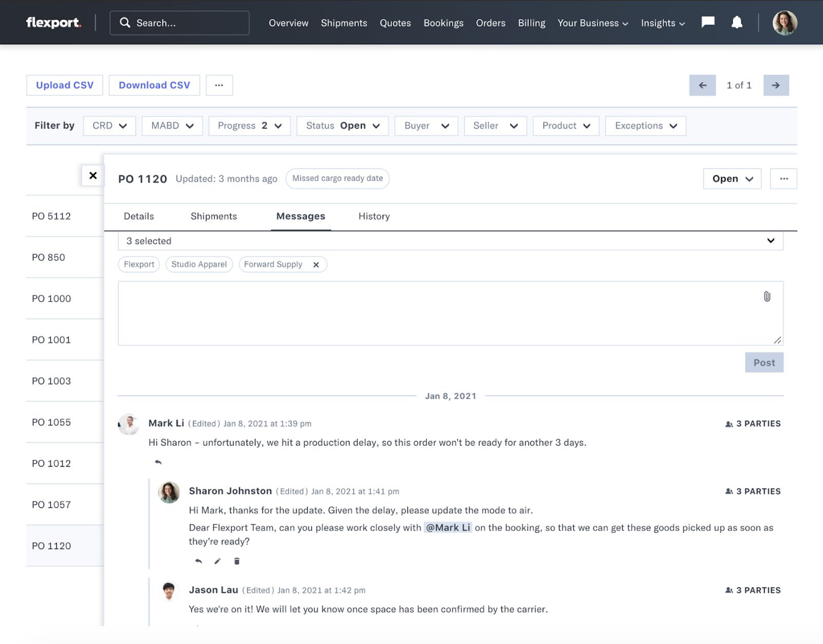Click the delete trash icon on Sharon Johnston message
This screenshot has width=823, height=644.
click(x=237, y=560)
